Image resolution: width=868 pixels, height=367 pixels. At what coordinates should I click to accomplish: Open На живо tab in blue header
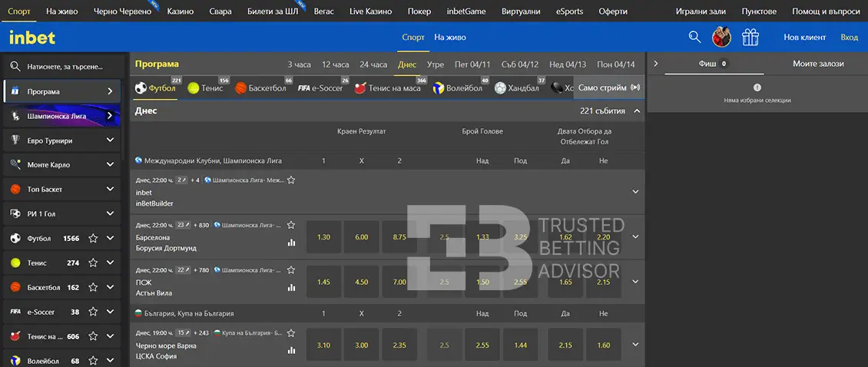coord(450,38)
